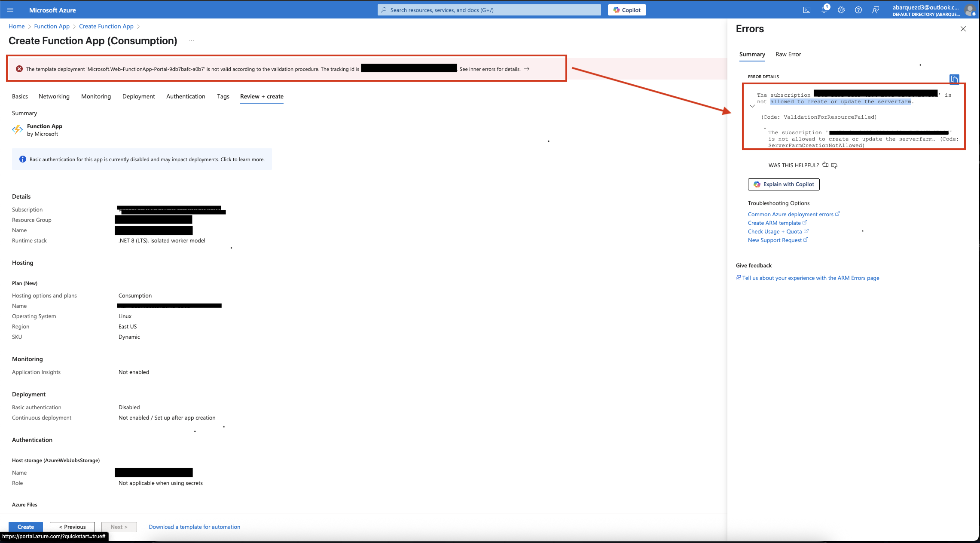980x543 pixels.
Task: Click 'Not applicable when using secrets' text
Action: pos(160,483)
